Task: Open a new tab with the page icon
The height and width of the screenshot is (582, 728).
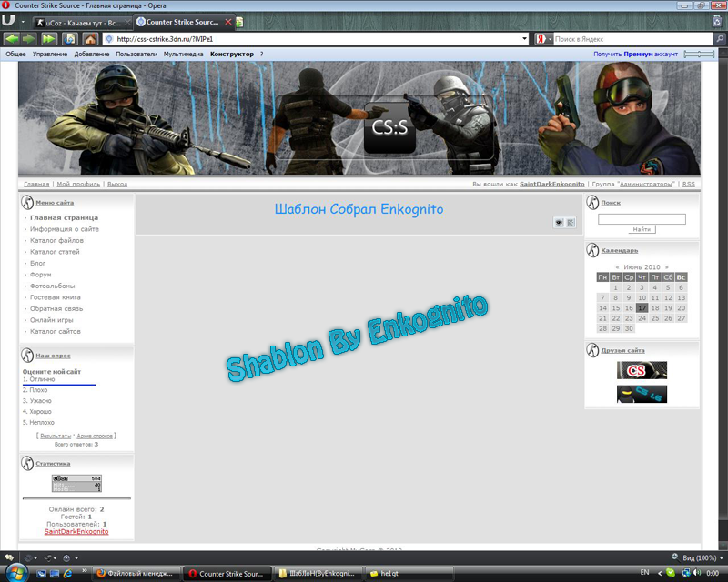Action: click(239, 22)
